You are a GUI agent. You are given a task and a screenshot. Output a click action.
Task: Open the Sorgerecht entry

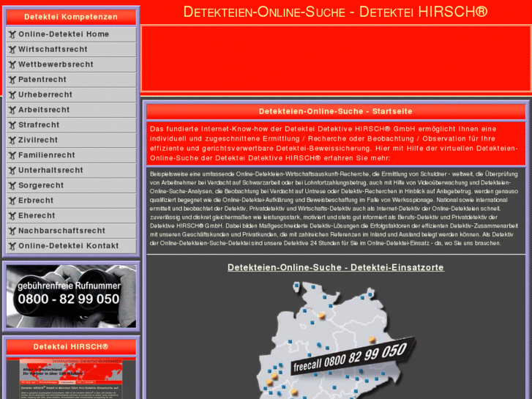71,185
